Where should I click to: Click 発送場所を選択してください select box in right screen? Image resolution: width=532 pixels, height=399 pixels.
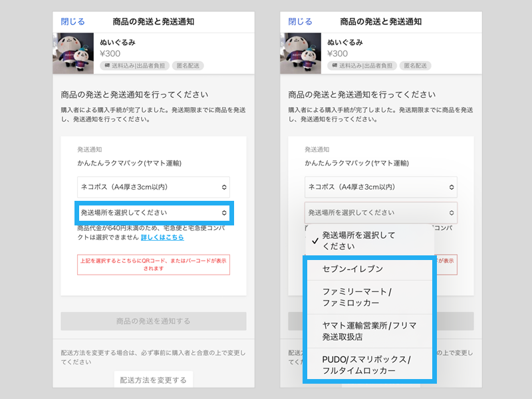pyautogui.click(x=380, y=213)
